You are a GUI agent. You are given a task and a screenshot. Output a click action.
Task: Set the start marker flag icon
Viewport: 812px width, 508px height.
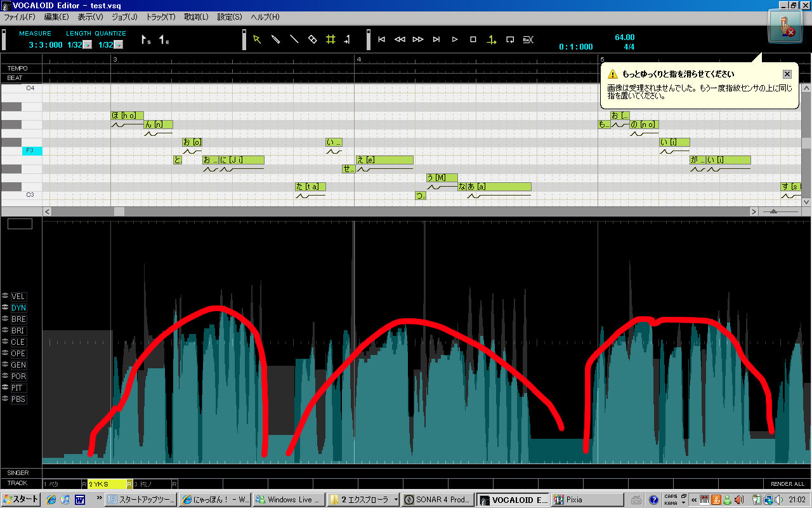tap(145, 40)
